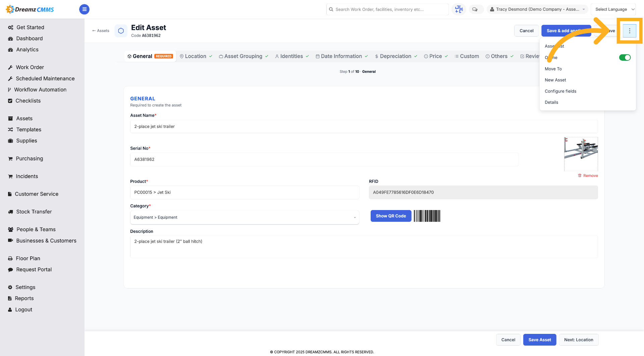Screen dimensions: 644x356
Task: Switch to the Others tab
Action: (x=499, y=56)
